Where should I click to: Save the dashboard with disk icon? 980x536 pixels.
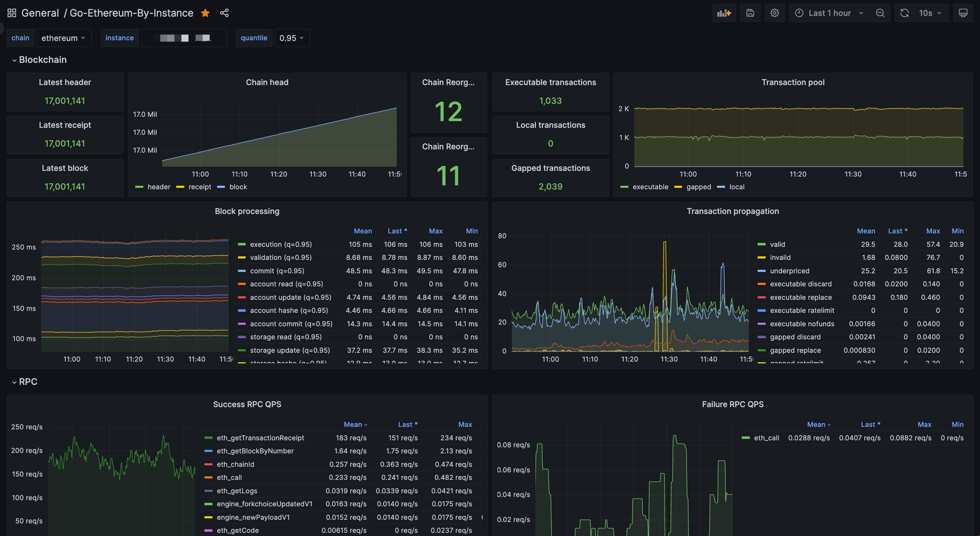coord(750,13)
